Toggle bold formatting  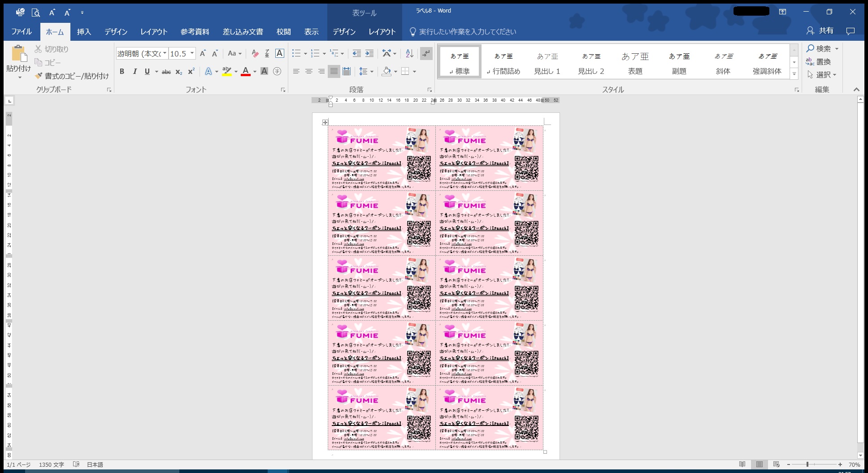[x=122, y=71]
